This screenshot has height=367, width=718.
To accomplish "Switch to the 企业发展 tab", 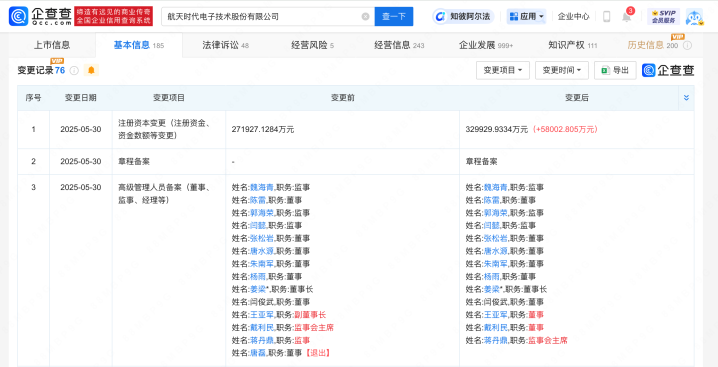I will coord(486,45).
